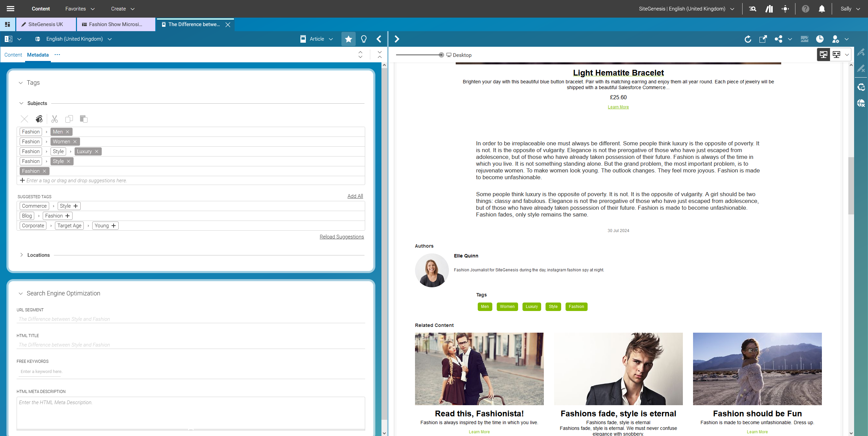The width and height of the screenshot is (868, 436).
Task: Click the Add All link
Action: (x=355, y=196)
